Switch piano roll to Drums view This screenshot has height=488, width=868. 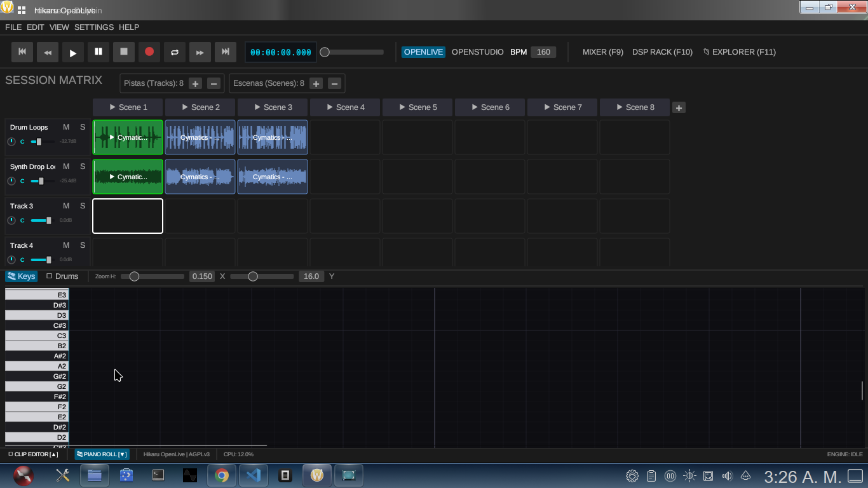point(62,276)
